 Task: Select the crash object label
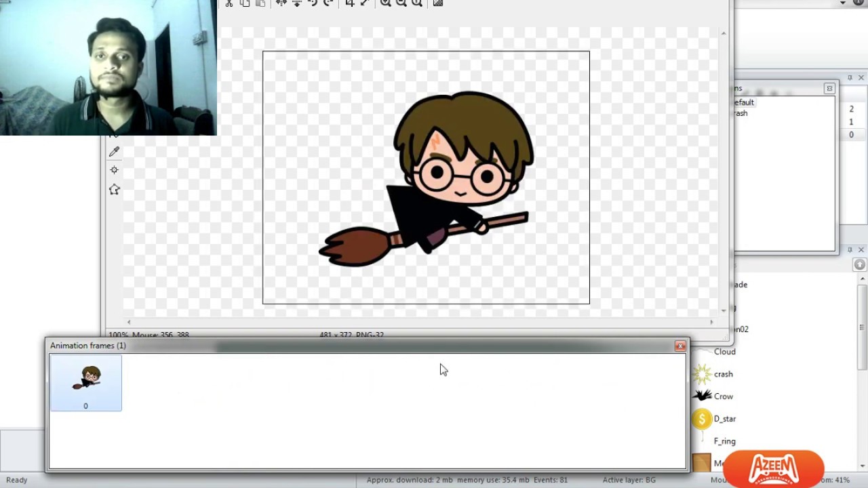[x=723, y=374]
